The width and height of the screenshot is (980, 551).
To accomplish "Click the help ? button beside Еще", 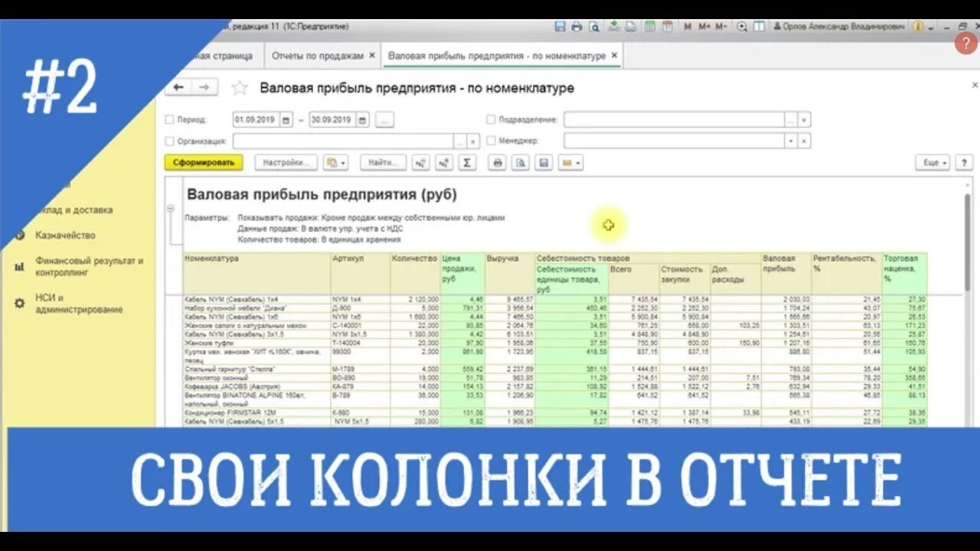I will tap(964, 162).
